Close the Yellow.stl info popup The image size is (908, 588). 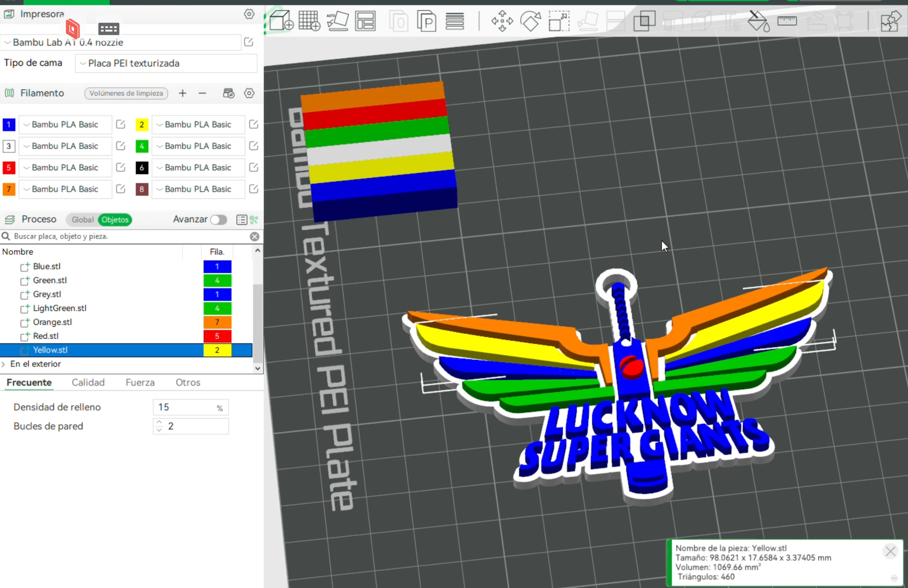coord(891,551)
